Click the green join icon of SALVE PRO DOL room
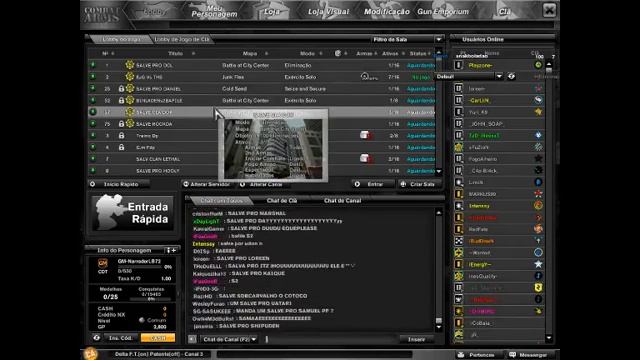Image resolution: width=640 pixels, height=360 pixels. (93, 65)
